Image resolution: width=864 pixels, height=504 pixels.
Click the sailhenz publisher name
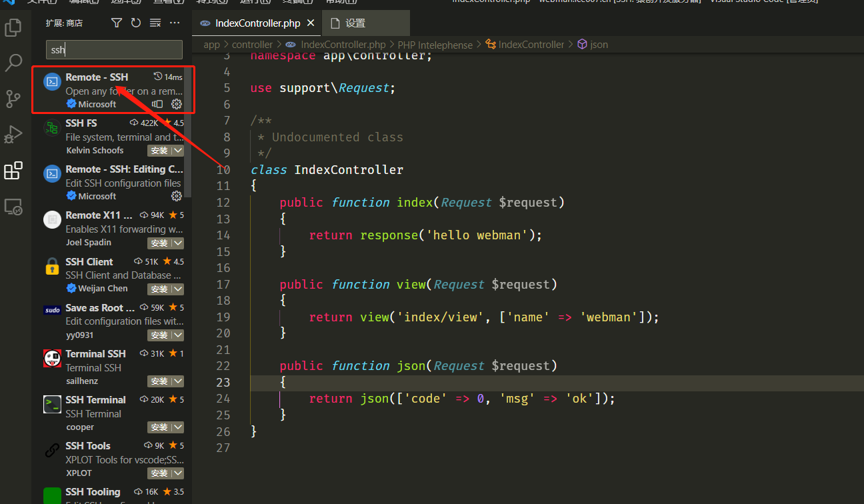pos(82,381)
